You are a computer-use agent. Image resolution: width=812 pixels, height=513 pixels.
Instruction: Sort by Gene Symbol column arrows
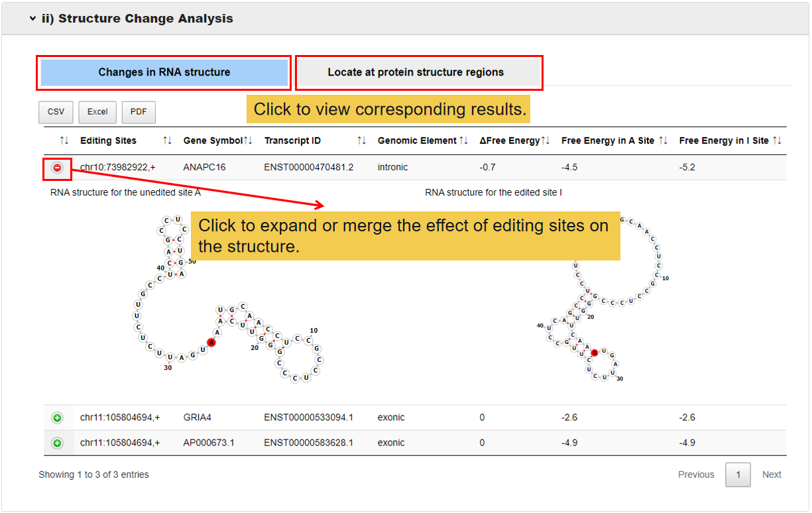pos(248,141)
